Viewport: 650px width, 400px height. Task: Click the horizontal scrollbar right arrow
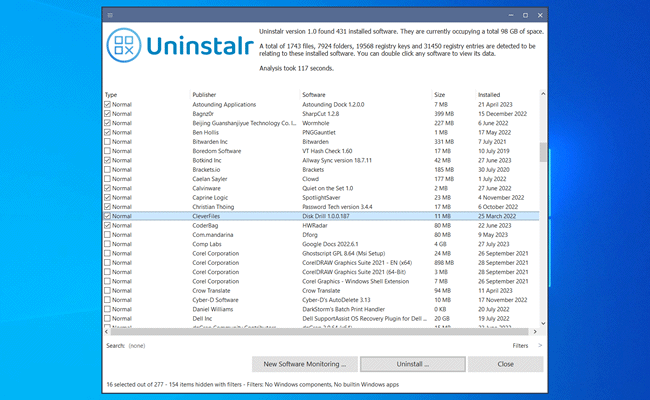[535, 332]
